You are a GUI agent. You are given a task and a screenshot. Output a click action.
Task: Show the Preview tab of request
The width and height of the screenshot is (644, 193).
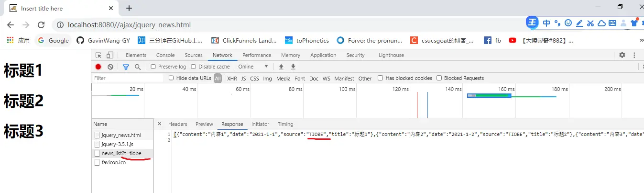[x=204, y=124]
